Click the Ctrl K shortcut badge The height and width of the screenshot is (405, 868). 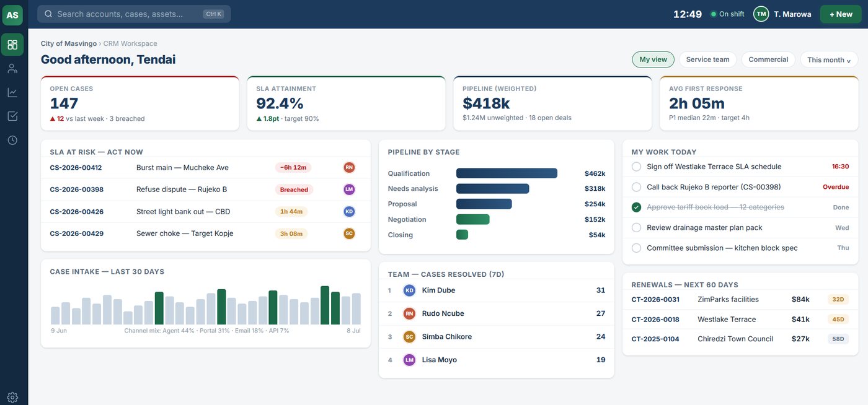point(213,14)
